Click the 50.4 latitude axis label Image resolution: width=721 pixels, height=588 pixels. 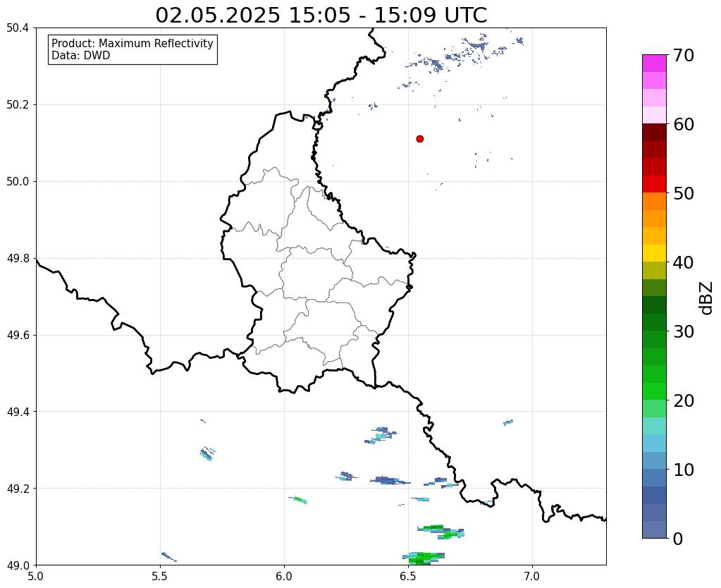18,28
